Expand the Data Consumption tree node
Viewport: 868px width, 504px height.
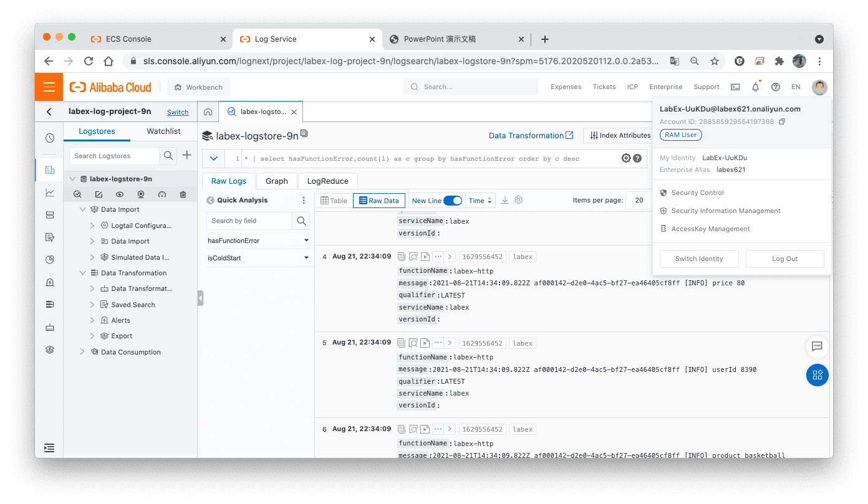(x=82, y=352)
